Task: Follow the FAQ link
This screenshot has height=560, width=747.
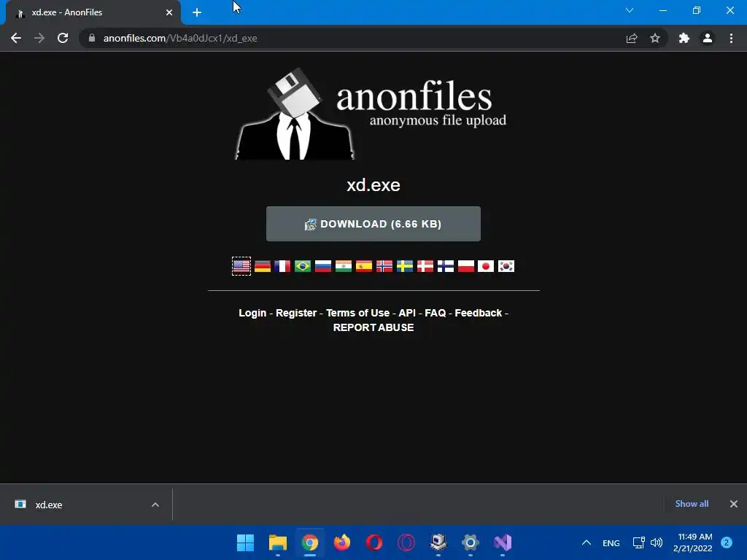Action: pos(435,313)
